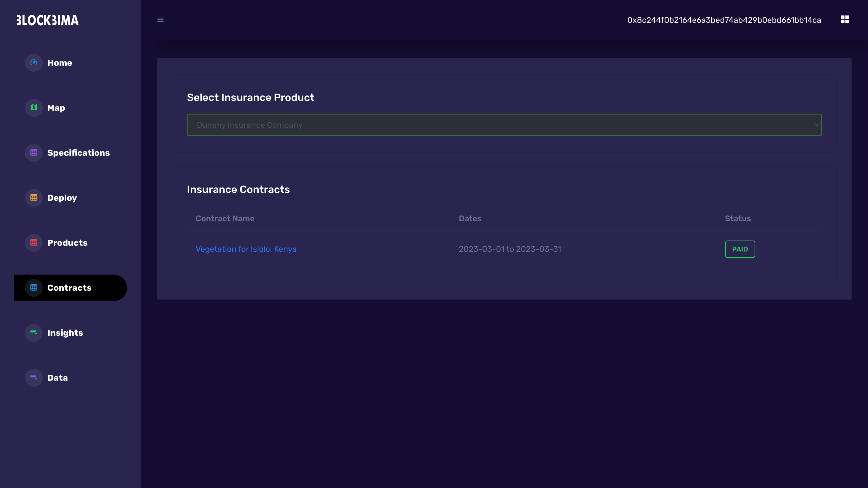Click the Contract Name column header

point(225,218)
